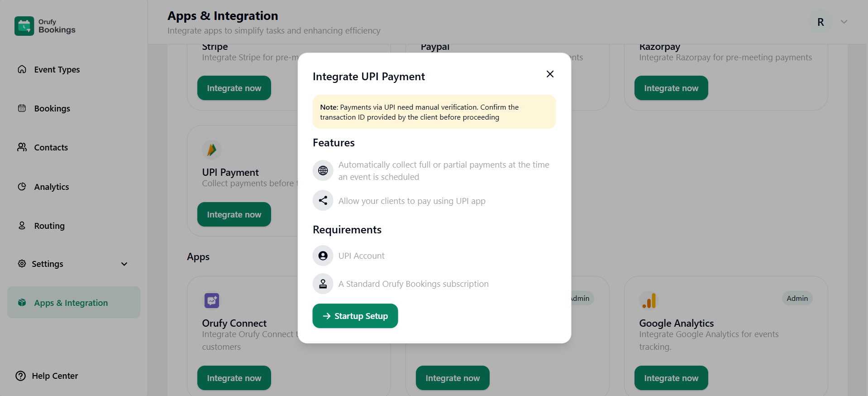Click the Bookings calendar icon in sidebar

click(x=22, y=108)
